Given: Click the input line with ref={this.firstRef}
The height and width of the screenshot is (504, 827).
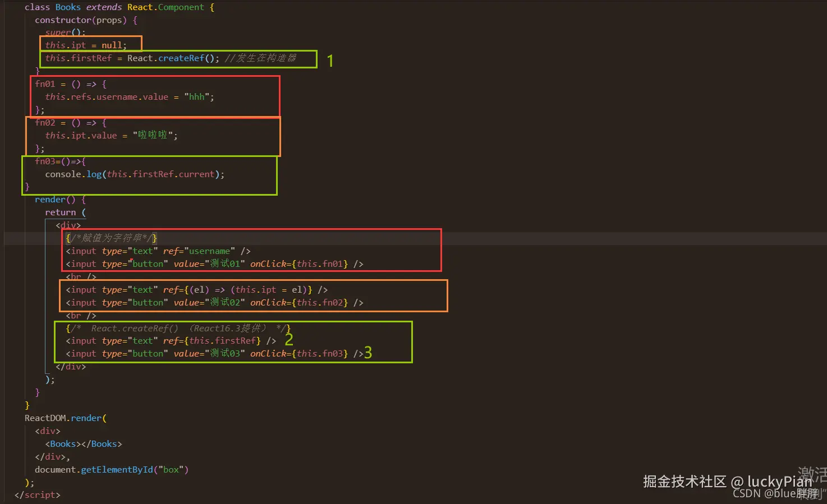Looking at the screenshot, I should [171, 341].
